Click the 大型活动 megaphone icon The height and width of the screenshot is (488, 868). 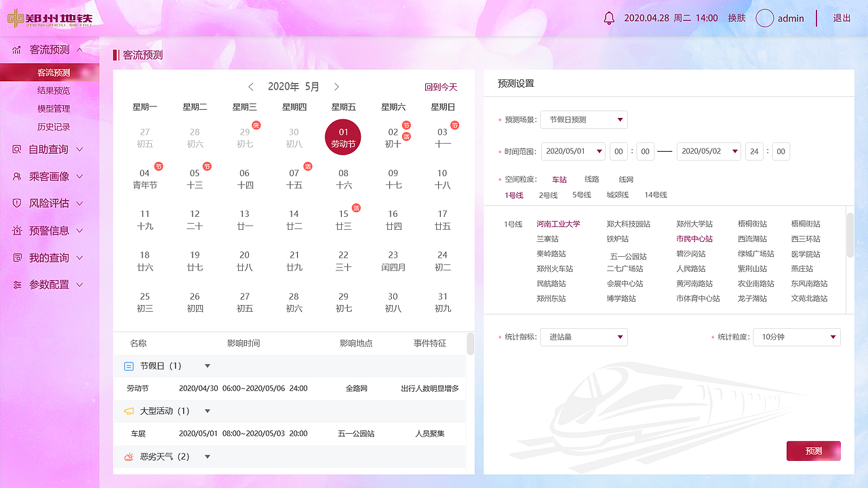(129, 411)
